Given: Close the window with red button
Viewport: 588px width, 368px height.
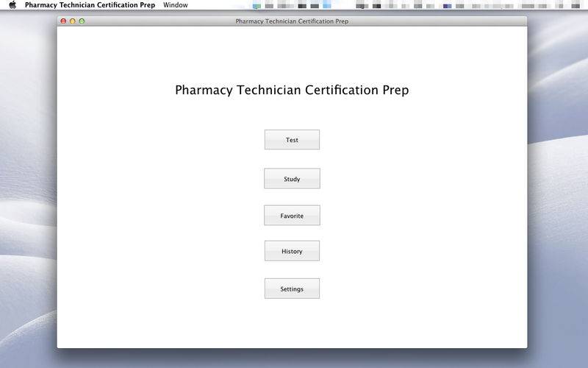Looking at the screenshot, I should click(x=63, y=21).
